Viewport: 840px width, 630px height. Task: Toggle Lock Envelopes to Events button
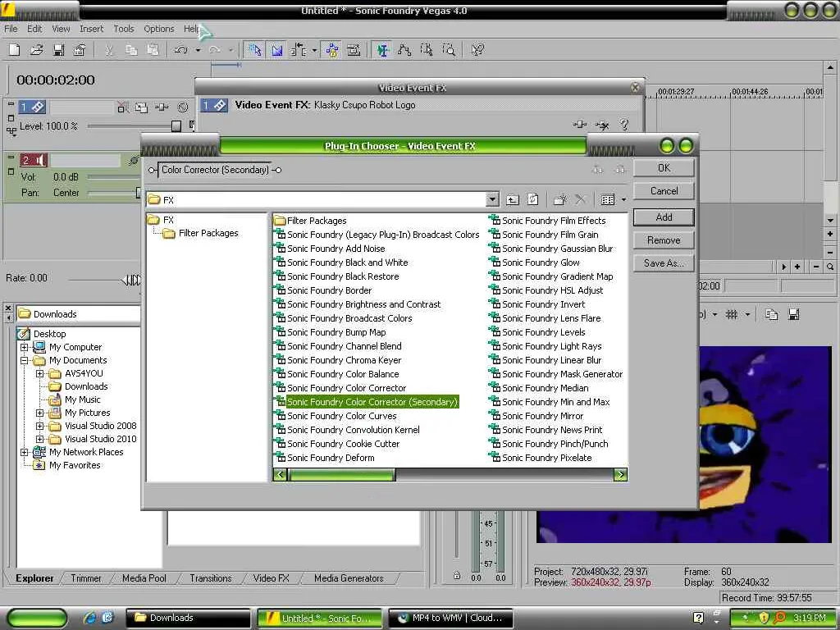pyautogui.click(x=332, y=50)
